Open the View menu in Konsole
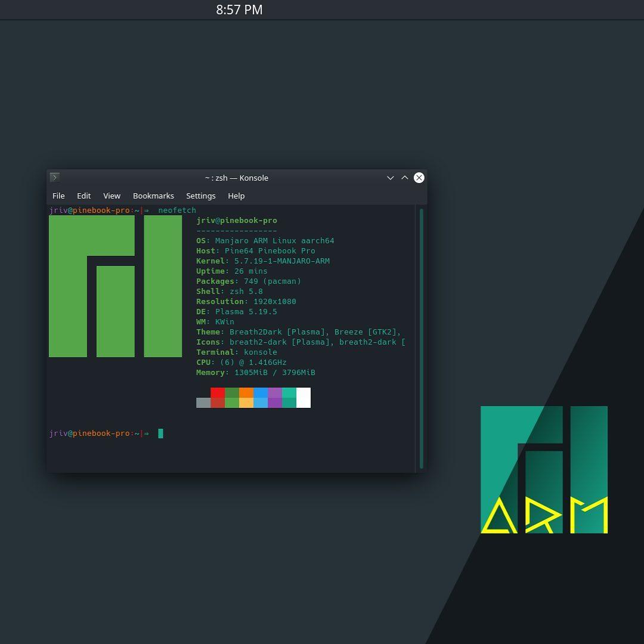Viewport: 644px width, 644px height. tap(112, 196)
